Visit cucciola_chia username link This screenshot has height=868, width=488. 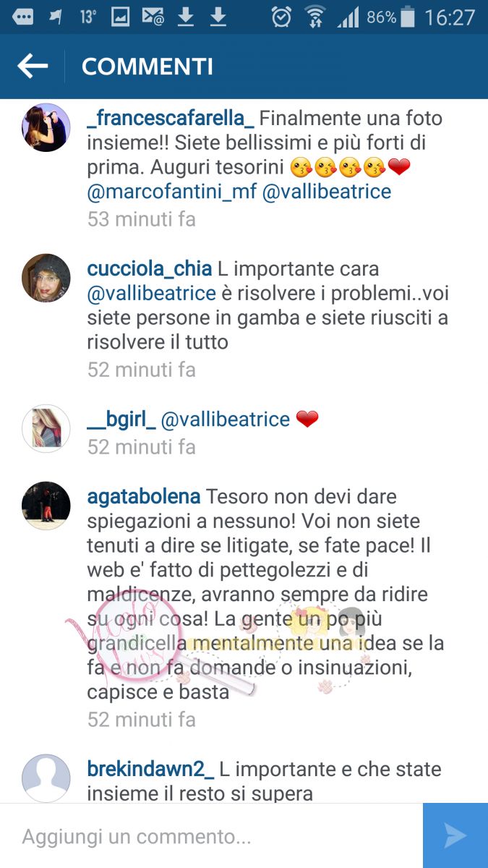coord(150,269)
